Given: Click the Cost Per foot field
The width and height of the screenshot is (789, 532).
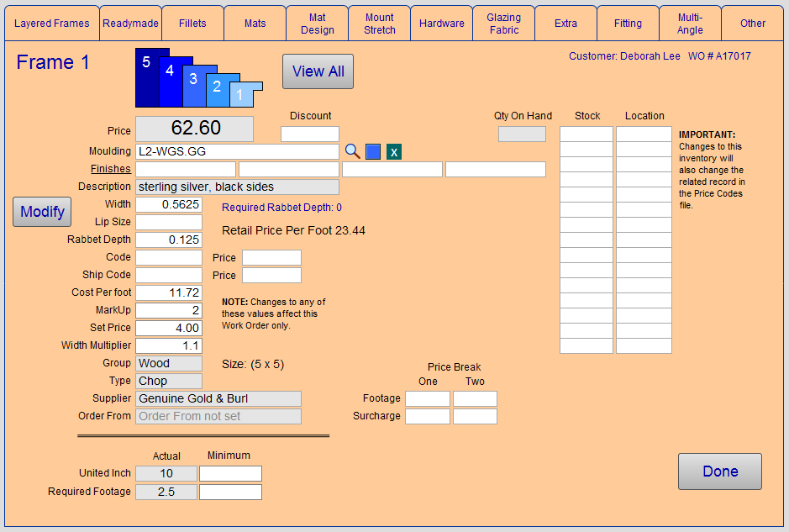Looking at the screenshot, I should click(169, 292).
